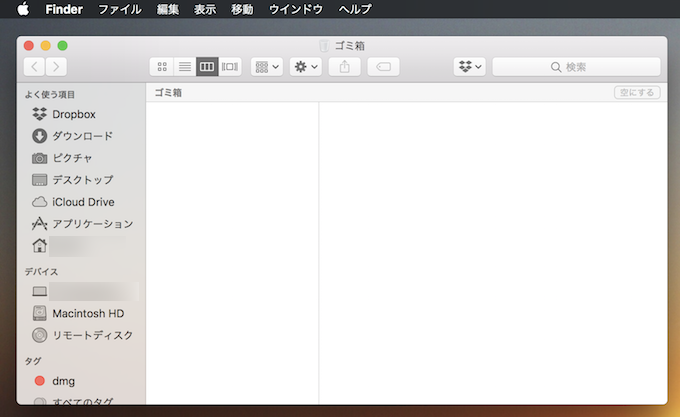Open the Dropbox toolbar dropdown
The height and width of the screenshot is (417, 680).
[x=469, y=67]
